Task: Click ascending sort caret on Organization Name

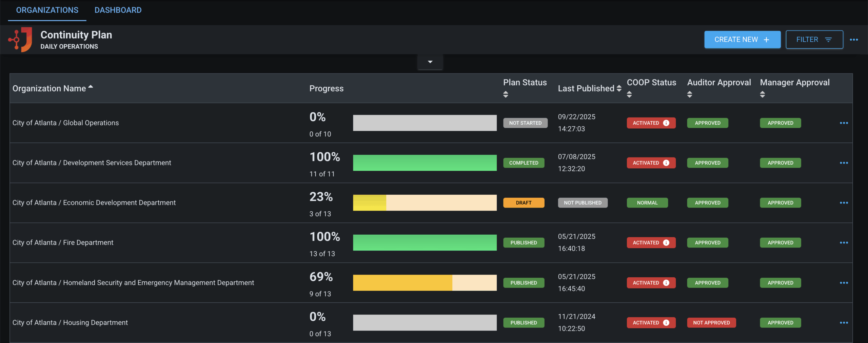Action: click(x=91, y=86)
